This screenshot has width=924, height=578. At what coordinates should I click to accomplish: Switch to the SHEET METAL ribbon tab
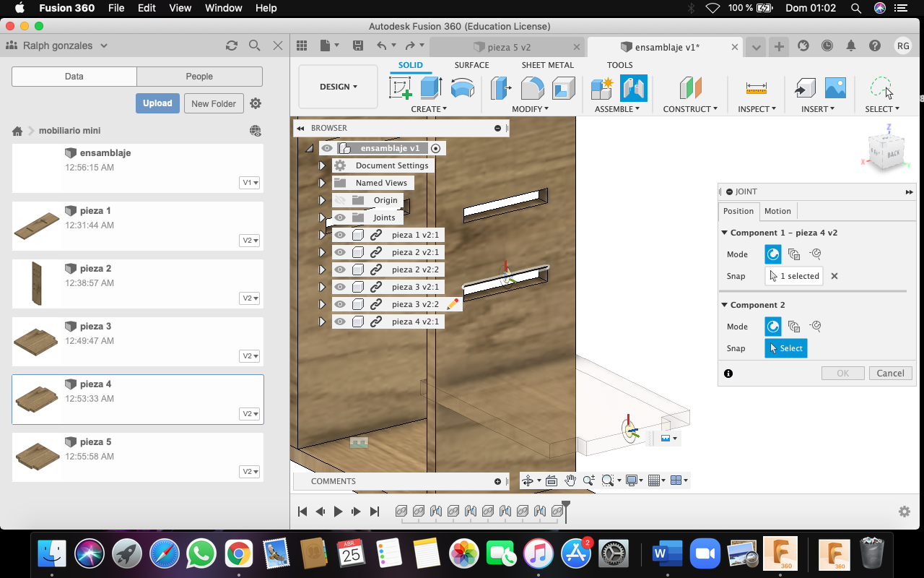click(x=548, y=65)
